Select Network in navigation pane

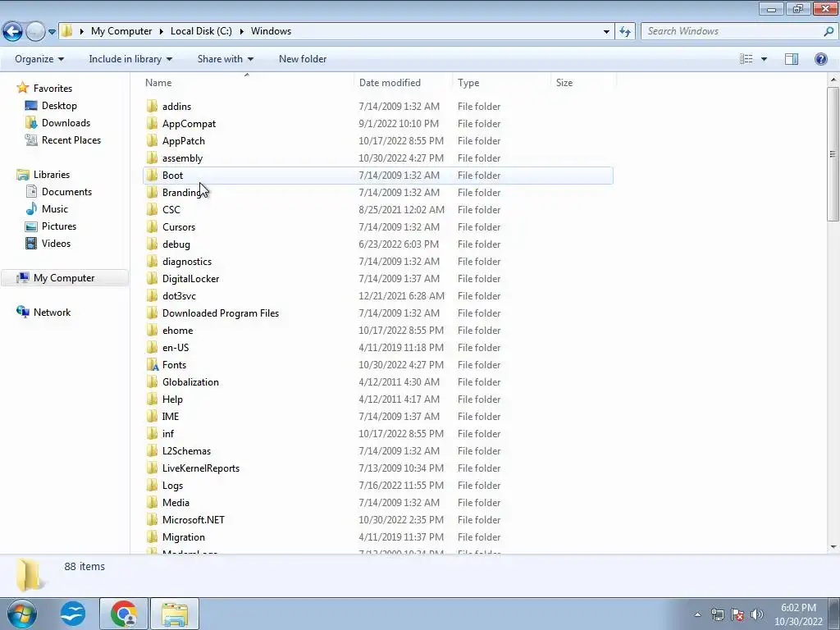(x=52, y=313)
